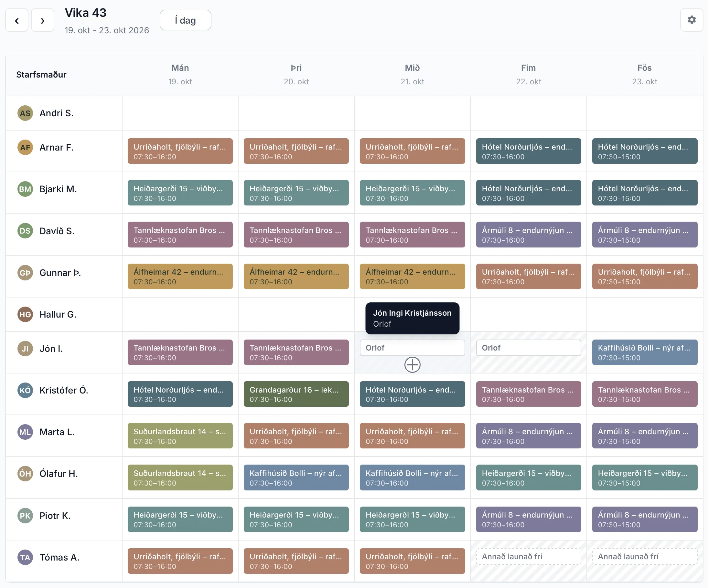This screenshot has width=708, height=588.
Task: Click Arnar F. avatar AF
Action: pos(25,148)
